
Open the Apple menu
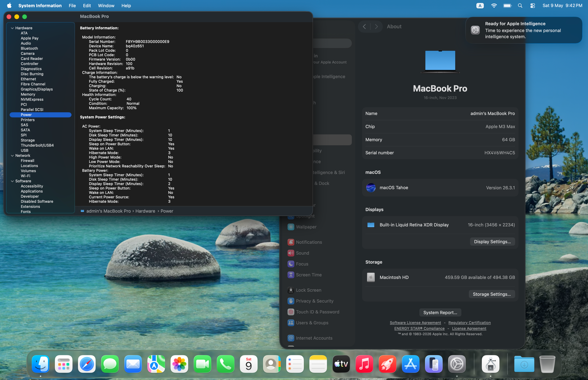pos(9,6)
